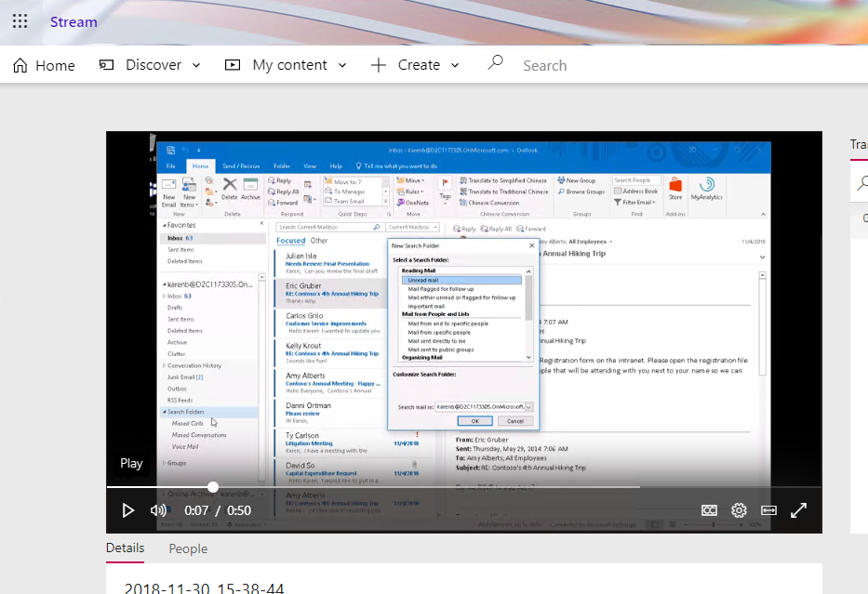This screenshot has height=594, width=868.
Task: Open video settings gear
Action: [739, 510]
